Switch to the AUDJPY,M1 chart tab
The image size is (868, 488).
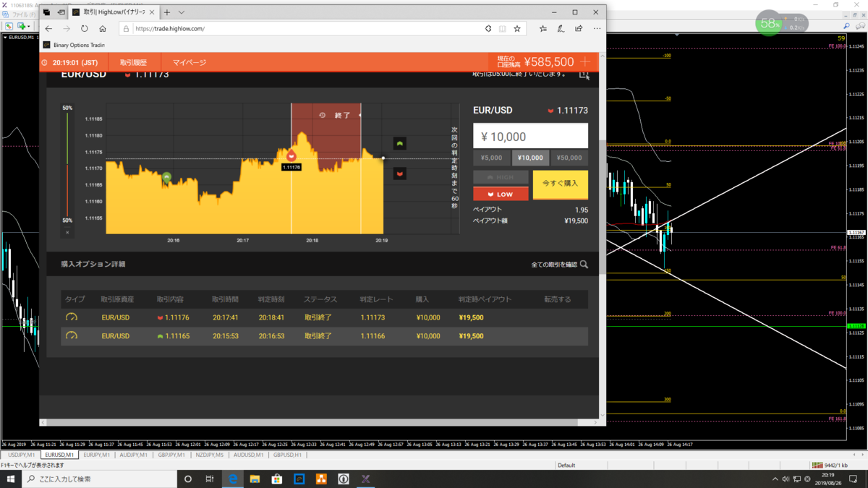(134, 455)
